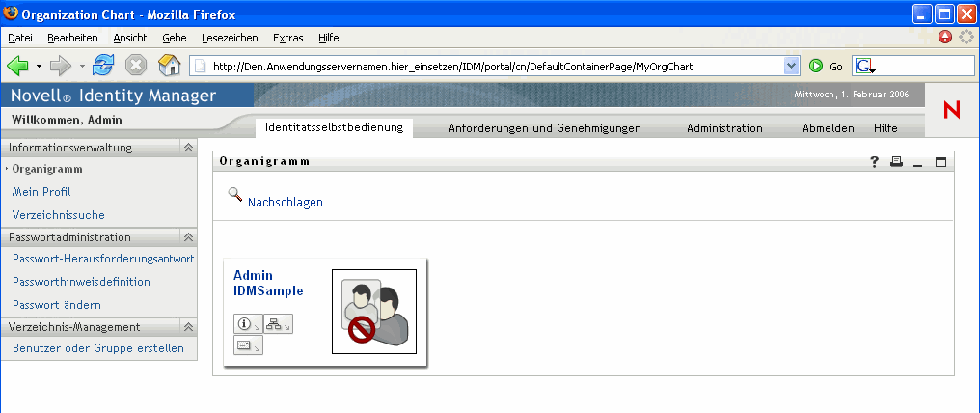Open the Admin IDMSample name link
This screenshot has width=980, height=413.
[x=268, y=283]
